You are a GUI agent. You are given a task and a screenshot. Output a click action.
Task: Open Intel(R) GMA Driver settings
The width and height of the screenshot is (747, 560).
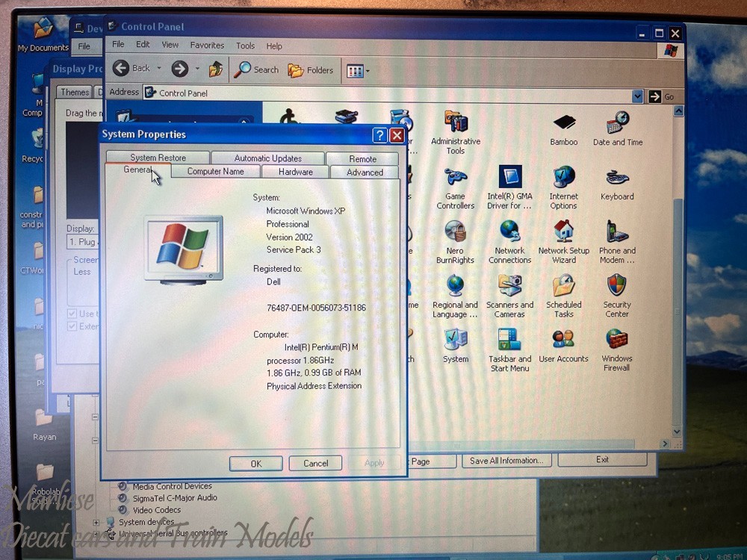[x=509, y=187]
